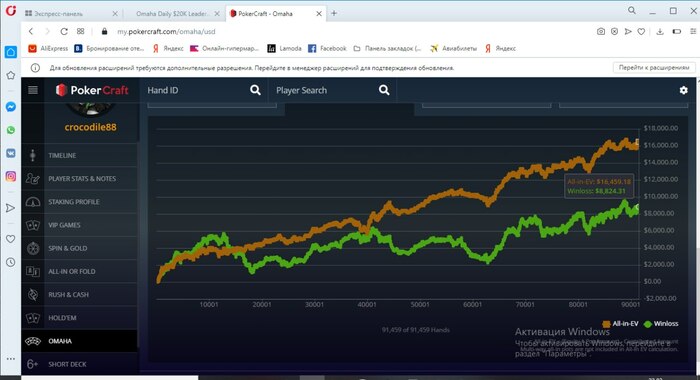The width and height of the screenshot is (700, 380).
Task: Open the Opera sidebar star bookmarks icon
Action: pyautogui.click(x=11, y=75)
